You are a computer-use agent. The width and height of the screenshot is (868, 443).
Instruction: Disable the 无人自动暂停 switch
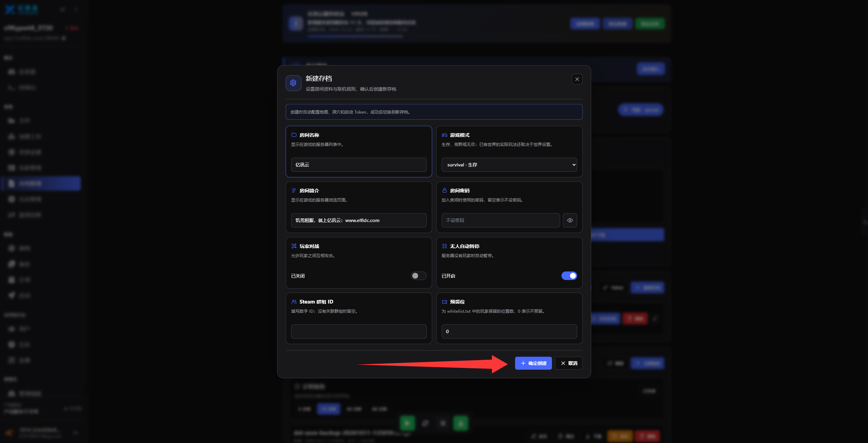click(x=569, y=276)
